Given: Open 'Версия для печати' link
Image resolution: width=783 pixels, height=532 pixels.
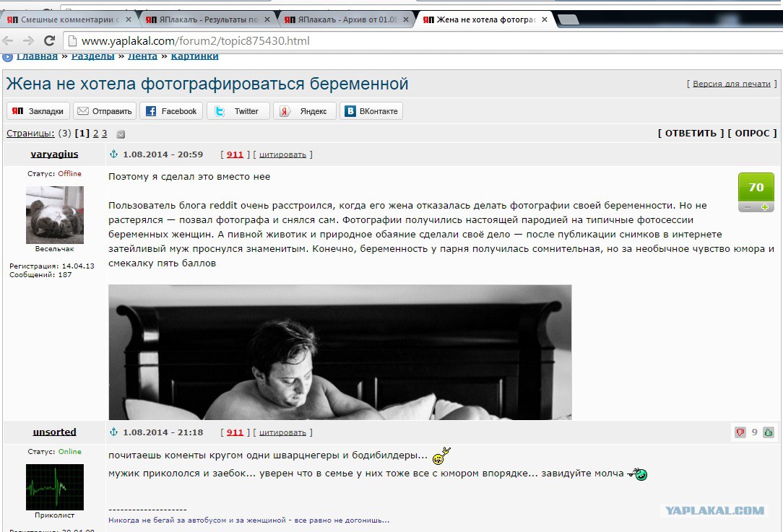Looking at the screenshot, I should pos(732,84).
